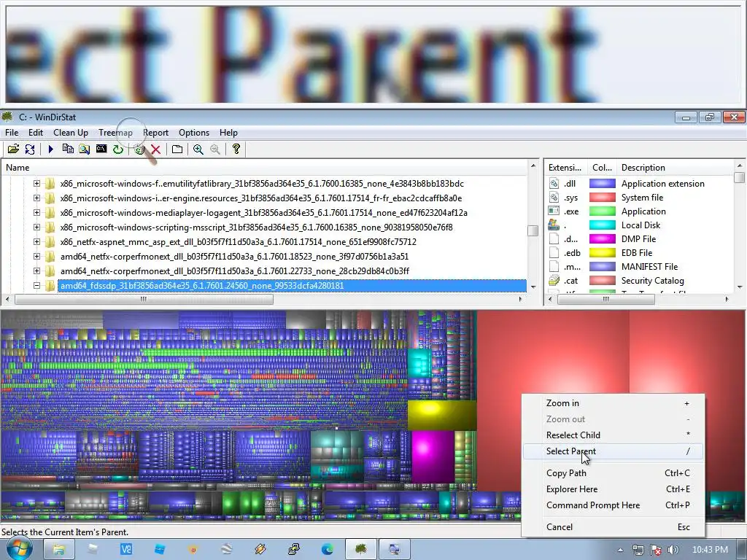This screenshot has height=560, width=747.
Task: Choose Reselect Child from context menu
Action: [613, 435]
